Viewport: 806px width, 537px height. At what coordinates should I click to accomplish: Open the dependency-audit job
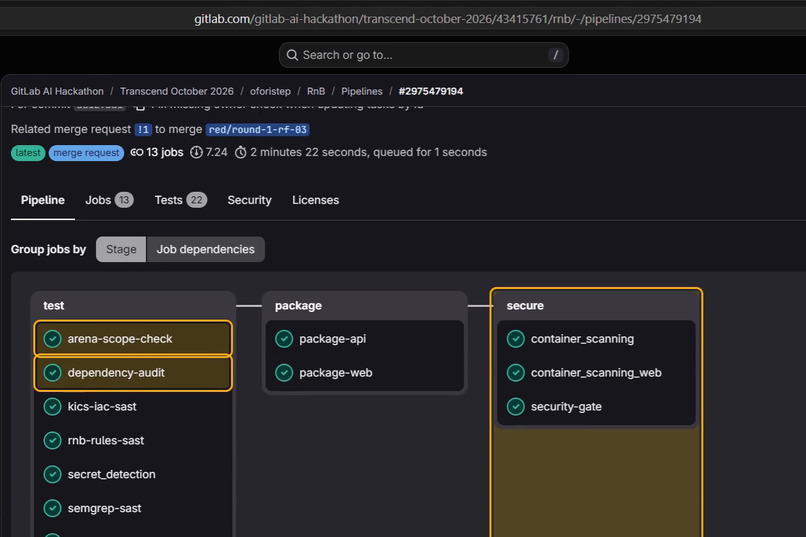(133, 373)
